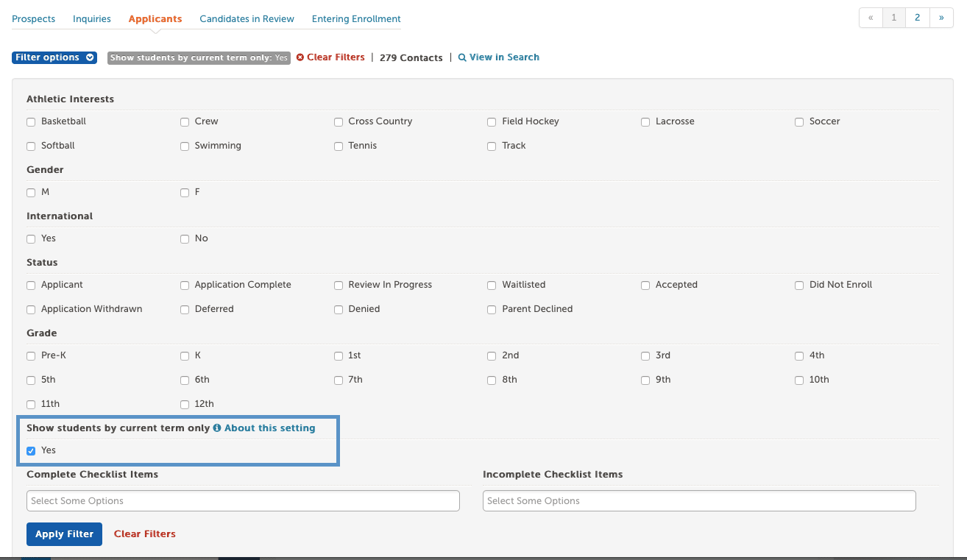The width and height of the screenshot is (967, 560).
Task: Check Did Not Enroll status
Action: pyautogui.click(x=799, y=286)
